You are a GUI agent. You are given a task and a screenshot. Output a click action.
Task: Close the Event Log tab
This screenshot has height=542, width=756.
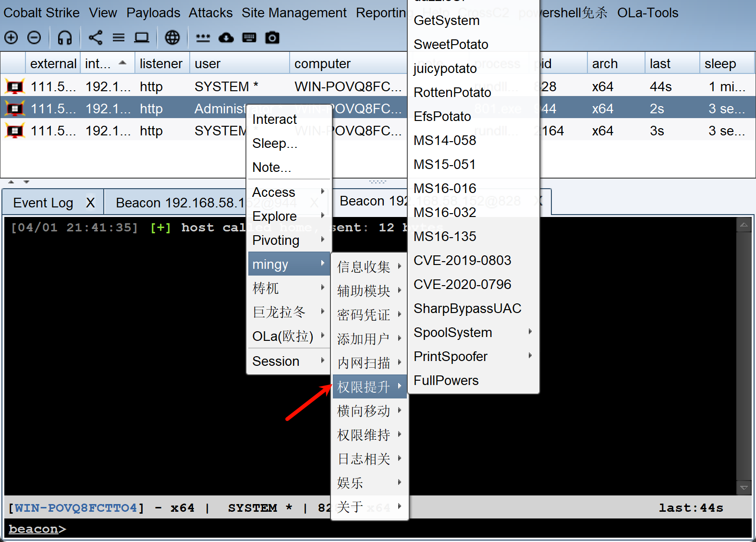90,203
